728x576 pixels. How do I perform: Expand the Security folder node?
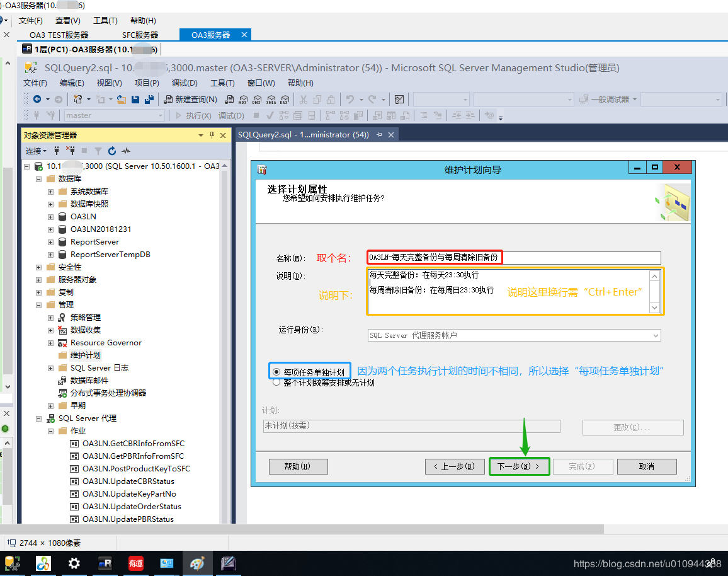[x=38, y=267]
